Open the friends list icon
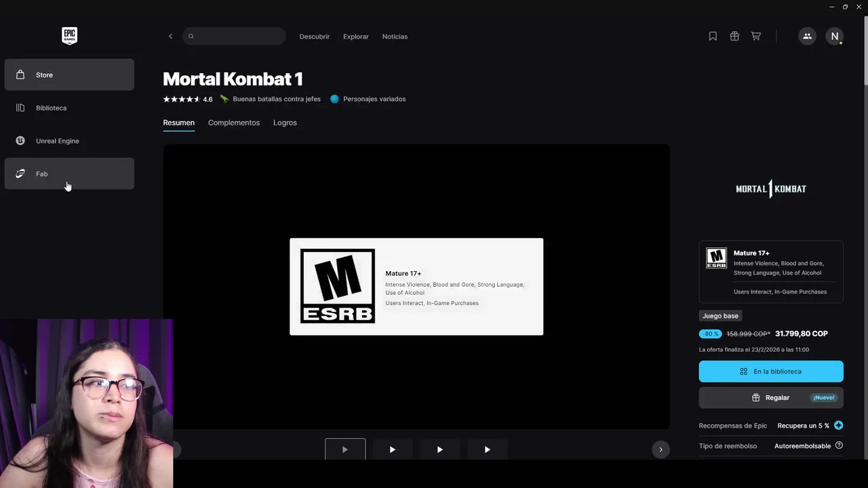The width and height of the screenshot is (868, 488). pos(807,37)
